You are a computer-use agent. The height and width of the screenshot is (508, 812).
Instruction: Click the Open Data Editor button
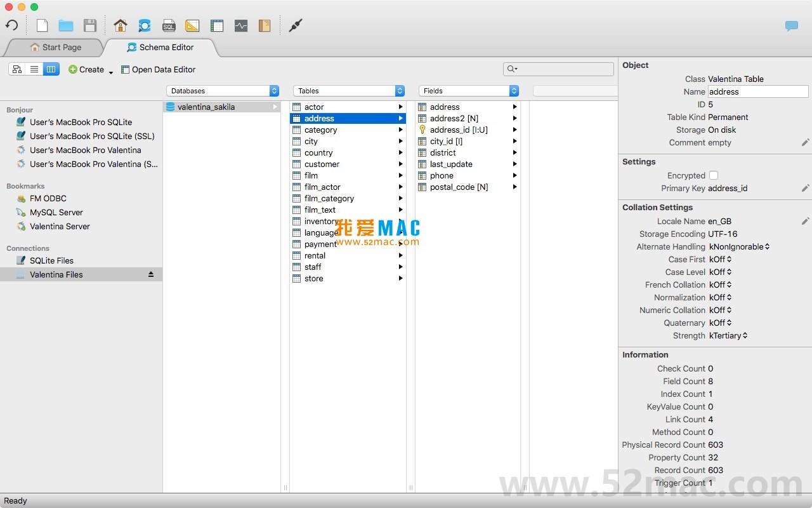click(158, 70)
